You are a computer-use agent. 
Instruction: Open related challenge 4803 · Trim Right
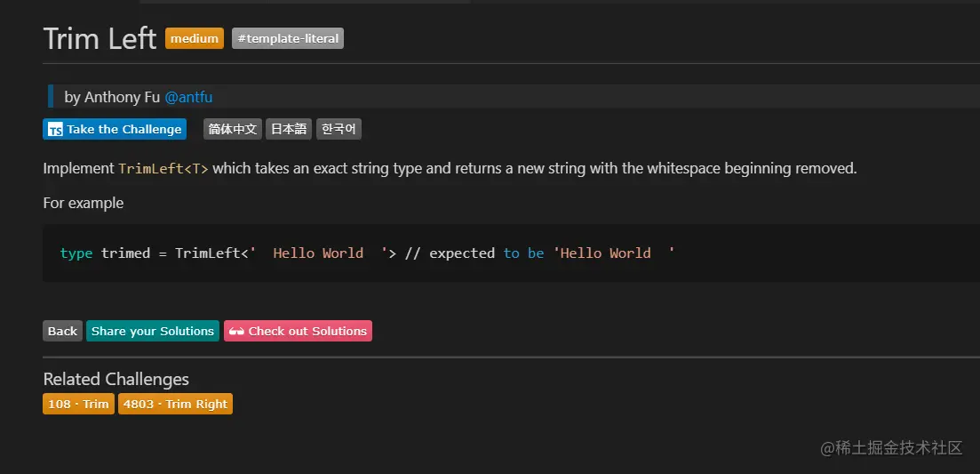(x=175, y=405)
